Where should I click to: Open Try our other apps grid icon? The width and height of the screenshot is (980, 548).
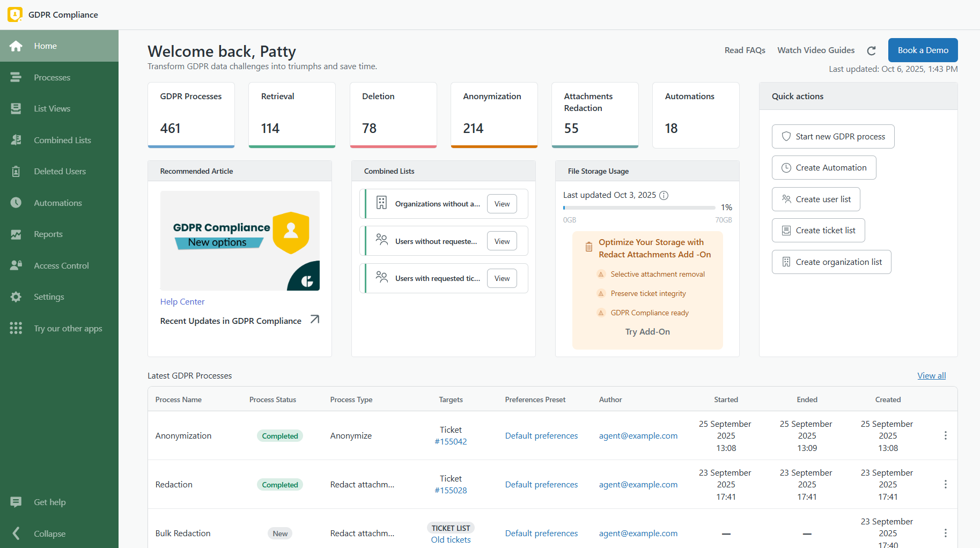16,328
